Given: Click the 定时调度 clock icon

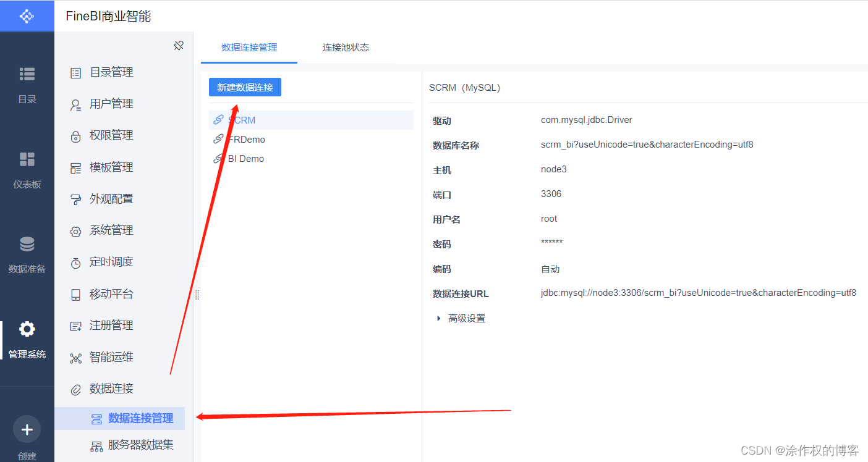Looking at the screenshot, I should coord(76,263).
